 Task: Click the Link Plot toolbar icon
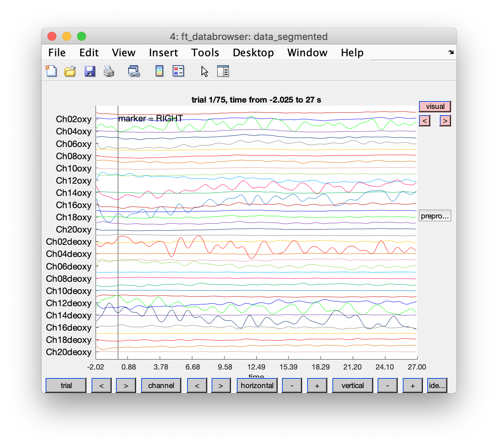(134, 71)
